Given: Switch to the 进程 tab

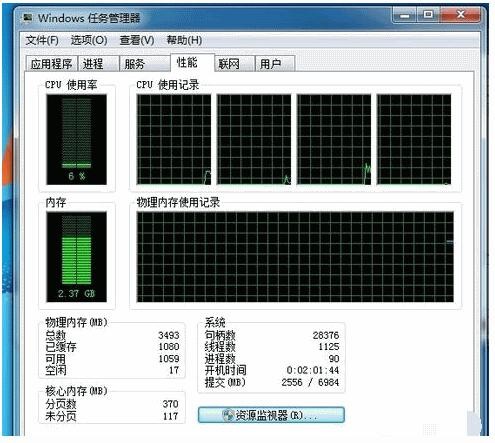Looking at the screenshot, I should 99,64.
